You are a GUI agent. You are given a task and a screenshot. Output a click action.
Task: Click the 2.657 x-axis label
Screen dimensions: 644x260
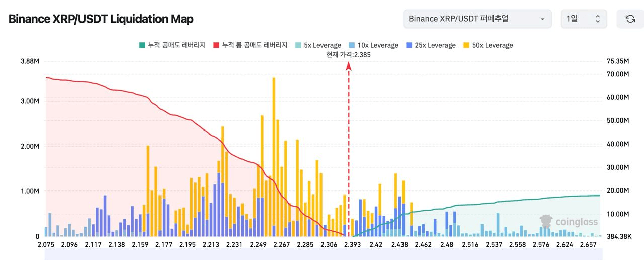coord(587,245)
